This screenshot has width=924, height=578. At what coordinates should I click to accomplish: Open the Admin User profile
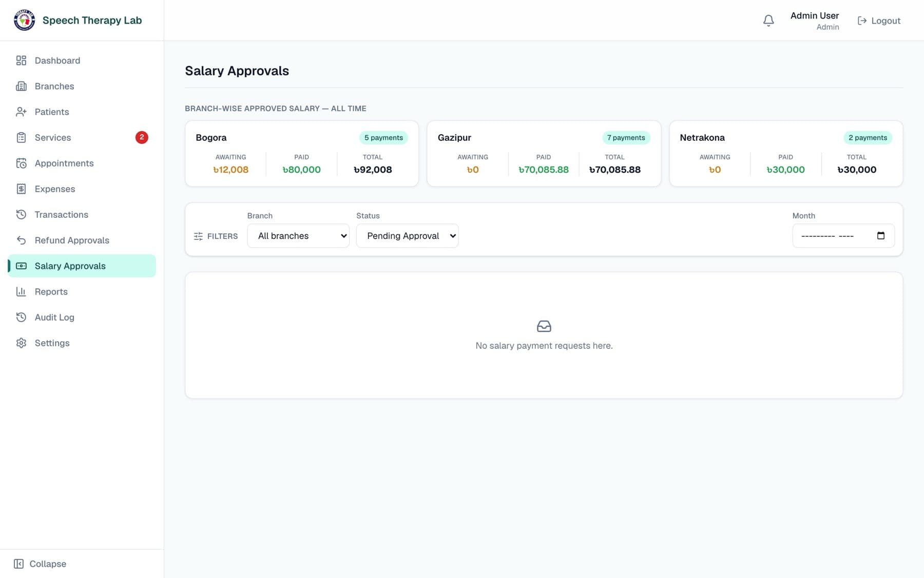point(815,21)
